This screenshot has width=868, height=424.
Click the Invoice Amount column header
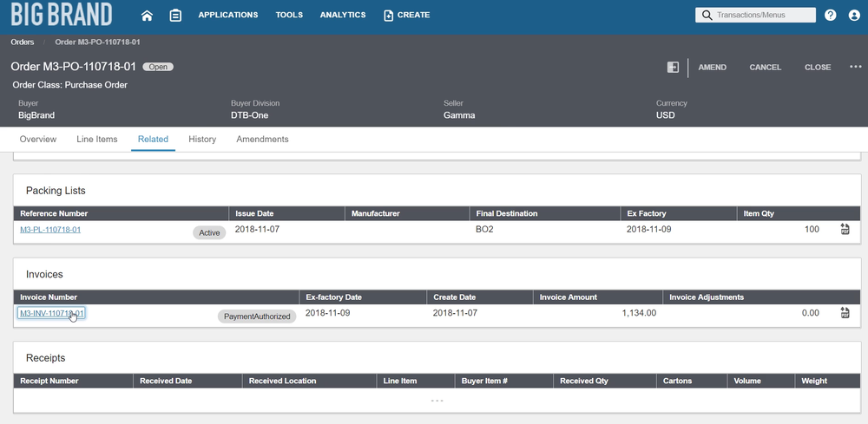pyautogui.click(x=598, y=297)
